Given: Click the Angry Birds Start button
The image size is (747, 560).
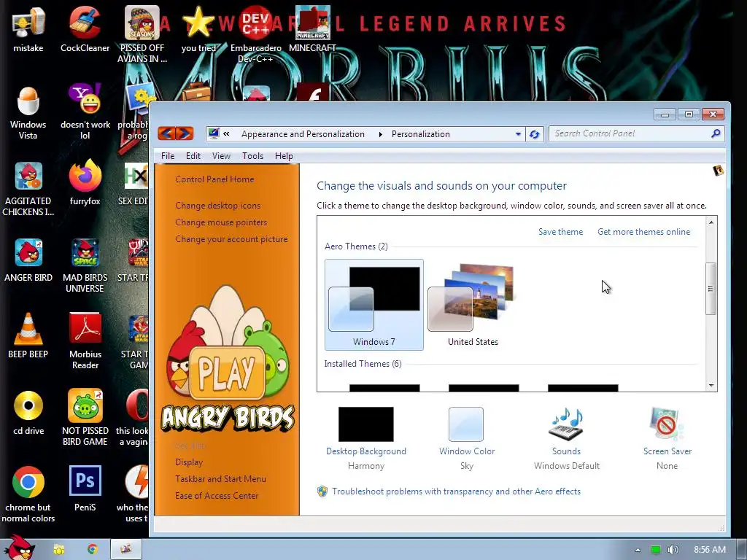Looking at the screenshot, I should (19, 548).
